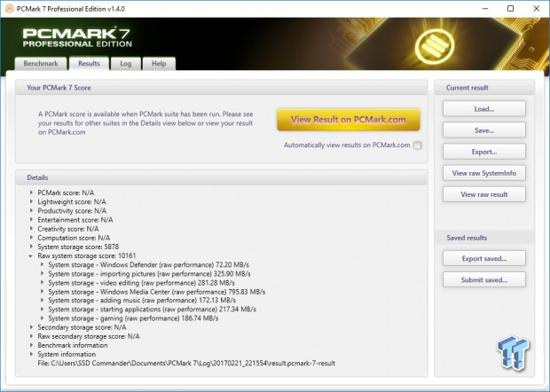Click the Export... button

coord(483,152)
